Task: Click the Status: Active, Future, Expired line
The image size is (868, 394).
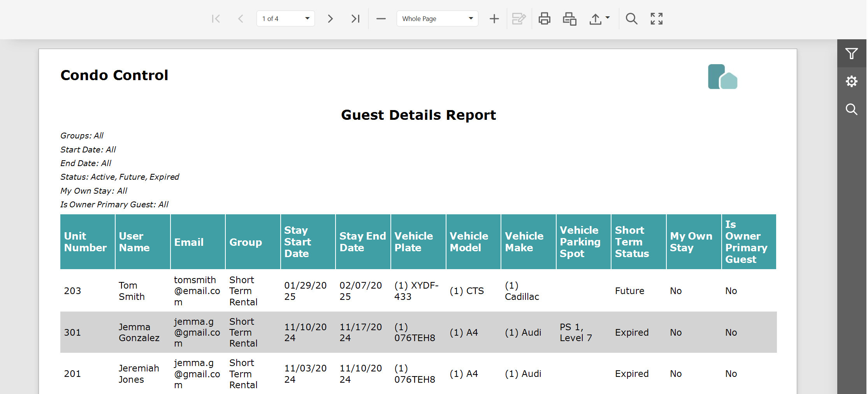Action: click(119, 177)
